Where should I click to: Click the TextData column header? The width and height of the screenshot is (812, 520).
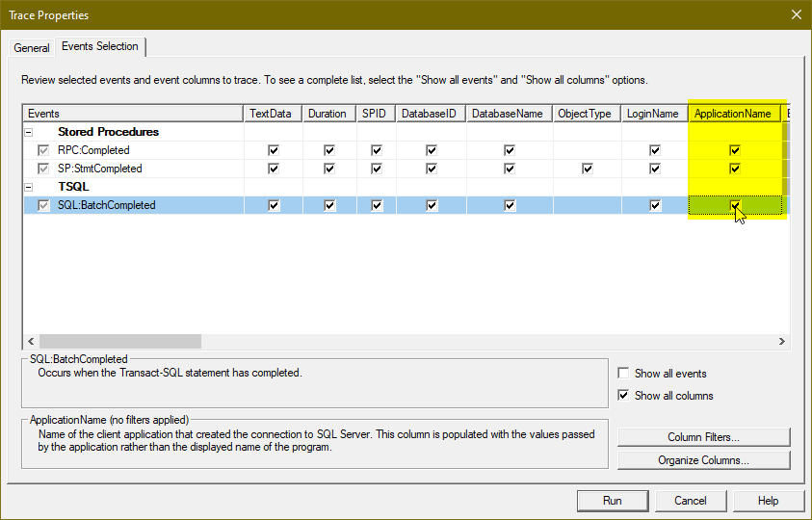pos(273,114)
